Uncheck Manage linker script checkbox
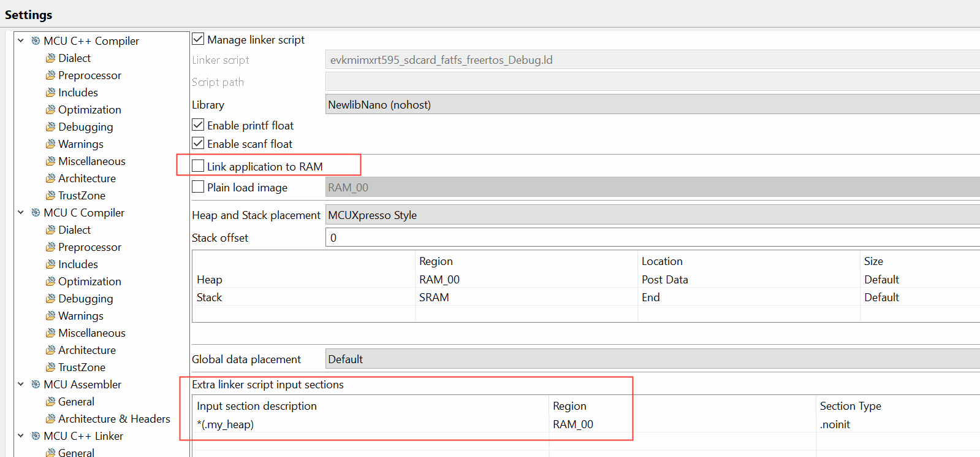Image resolution: width=980 pixels, height=457 pixels. click(198, 39)
